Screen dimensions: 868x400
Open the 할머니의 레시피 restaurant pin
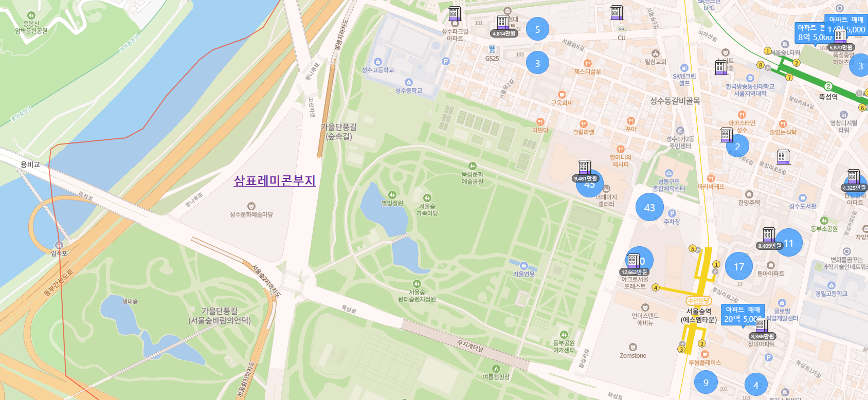pyautogui.click(x=620, y=149)
